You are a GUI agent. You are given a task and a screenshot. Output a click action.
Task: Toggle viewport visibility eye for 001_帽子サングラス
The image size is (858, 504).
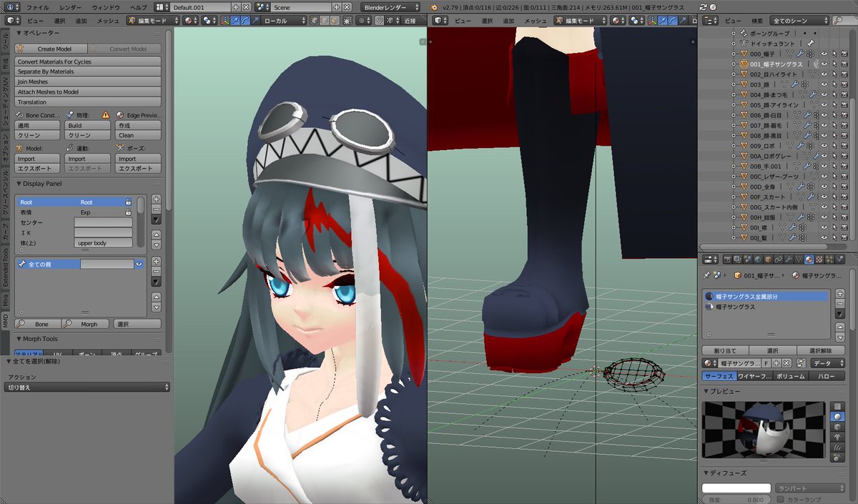[x=824, y=64]
